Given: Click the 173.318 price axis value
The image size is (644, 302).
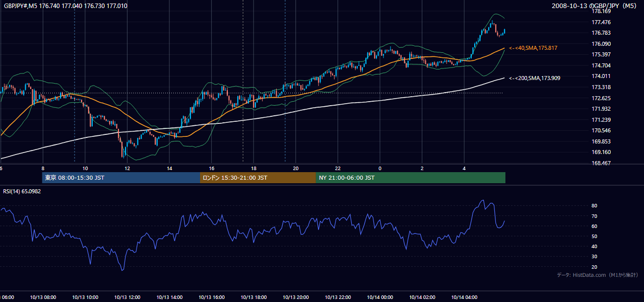Looking at the screenshot, I should pos(601,87).
